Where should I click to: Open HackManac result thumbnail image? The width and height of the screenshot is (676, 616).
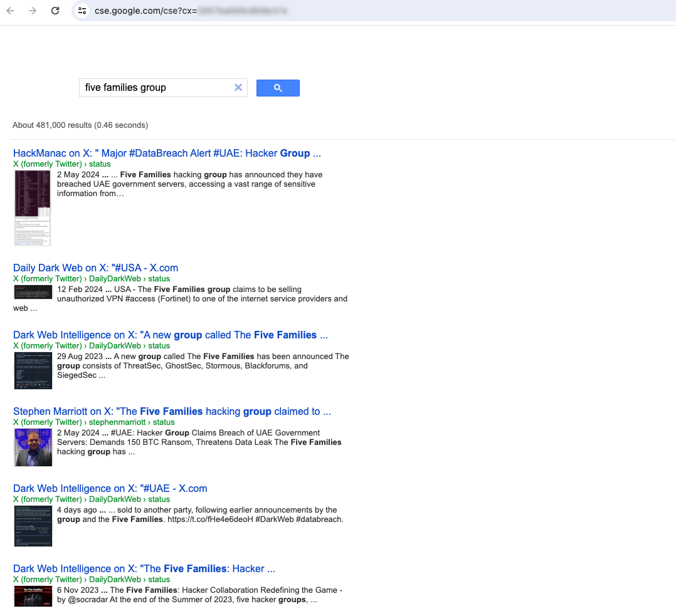(33, 208)
